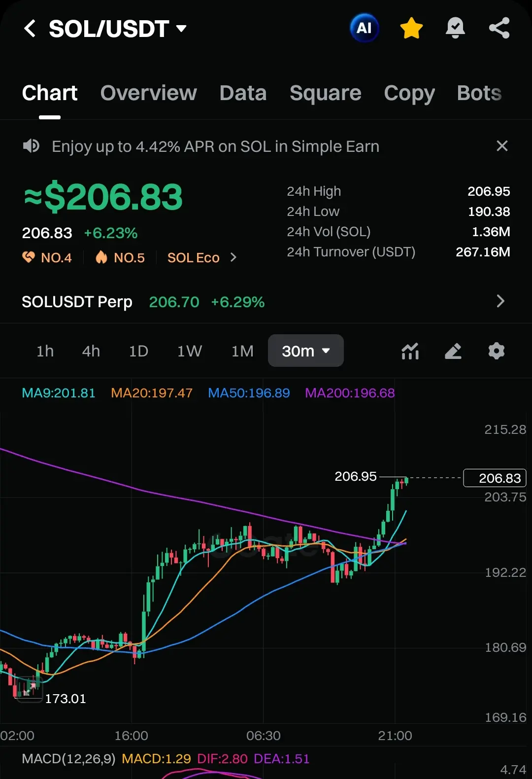This screenshot has height=779, width=532.
Task: Open the Square tab
Action: coord(325,93)
